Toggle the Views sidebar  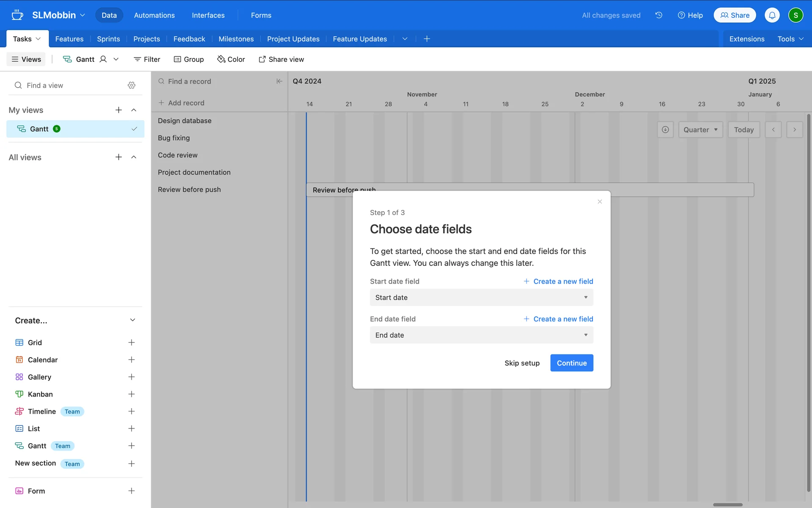pos(26,59)
